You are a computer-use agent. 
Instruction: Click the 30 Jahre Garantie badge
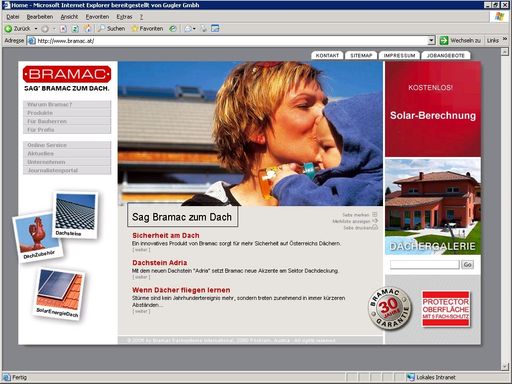390,309
